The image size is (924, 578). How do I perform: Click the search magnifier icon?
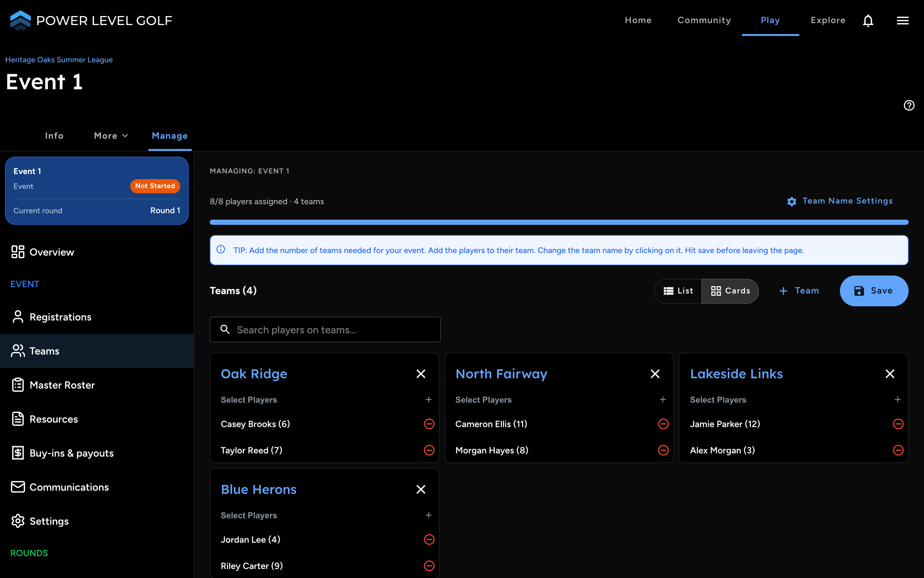pyautogui.click(x=225, y=329)
